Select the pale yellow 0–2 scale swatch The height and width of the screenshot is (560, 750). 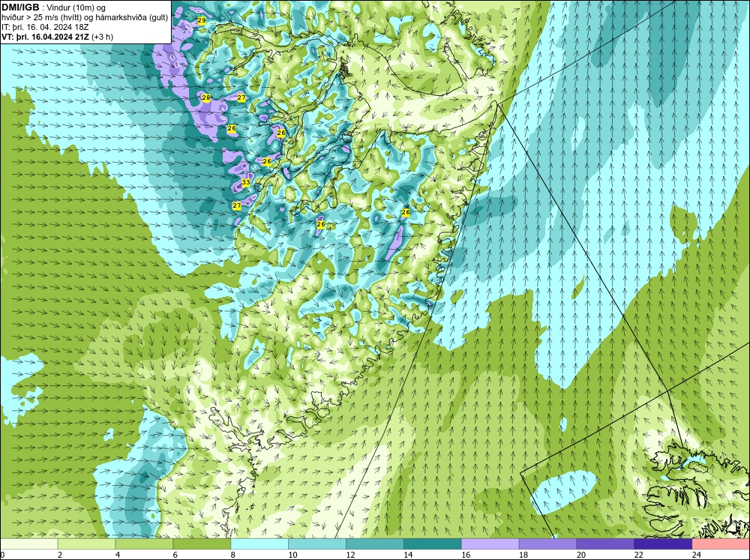[x=29, y=544]
